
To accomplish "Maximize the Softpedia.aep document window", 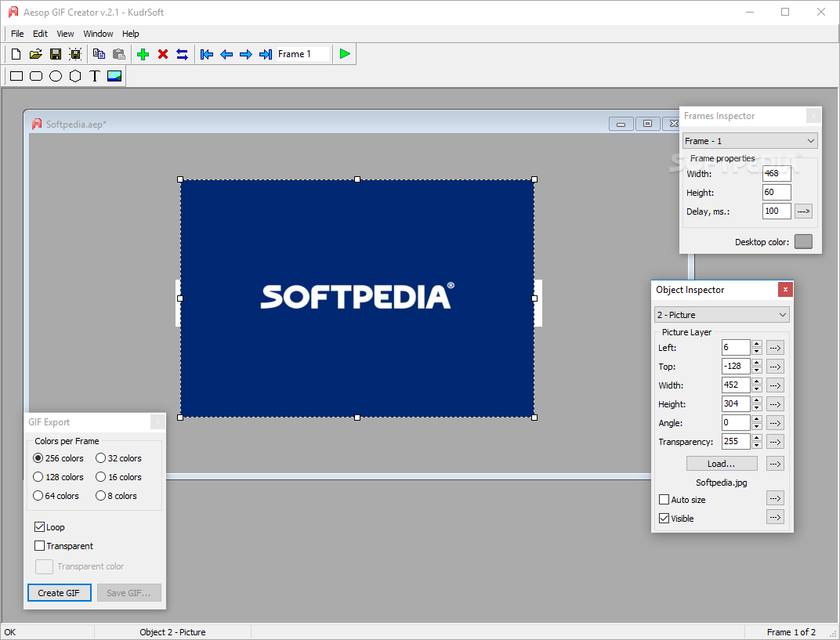I will click(647, 124).
